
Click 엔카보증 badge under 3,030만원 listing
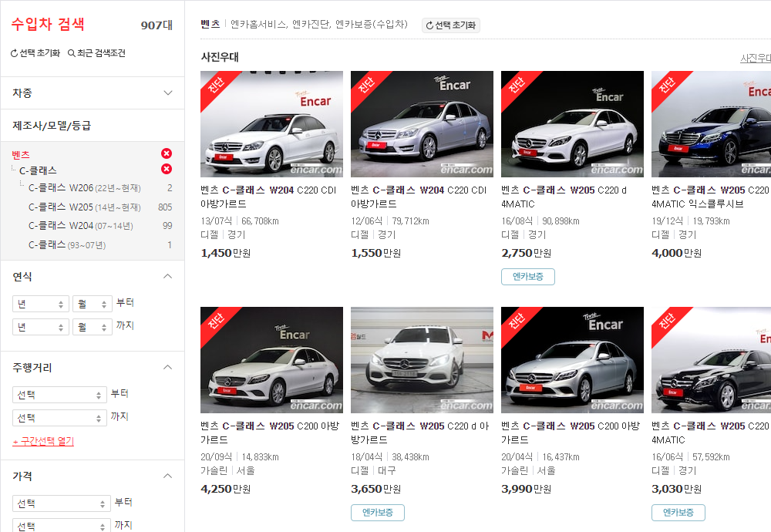pos(678,512)
